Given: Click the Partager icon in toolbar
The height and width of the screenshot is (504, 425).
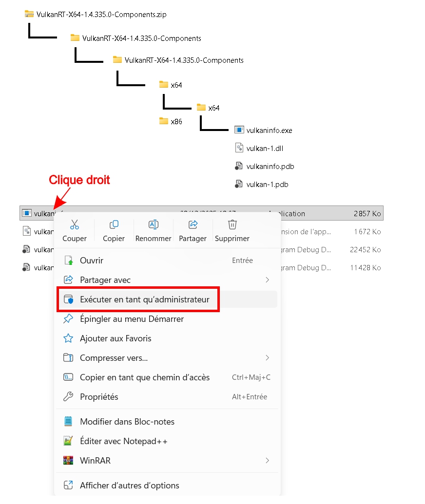Looking at the screenshot, I should click(193, 224).
